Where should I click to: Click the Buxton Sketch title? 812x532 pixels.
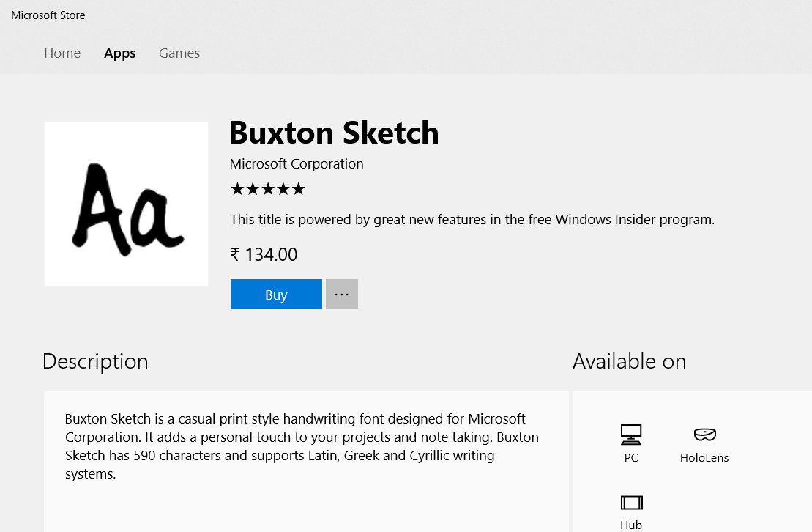click(334, 133)
